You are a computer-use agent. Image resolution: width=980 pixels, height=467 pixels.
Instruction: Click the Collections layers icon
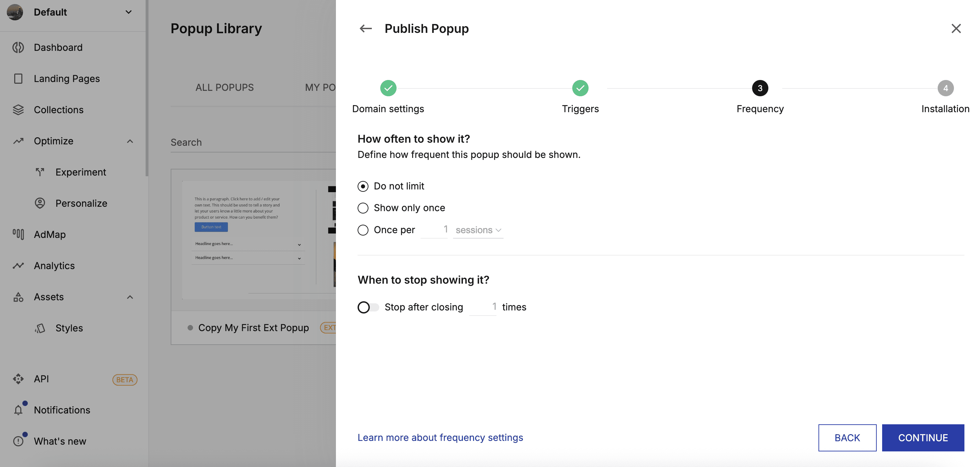point(18,109)
